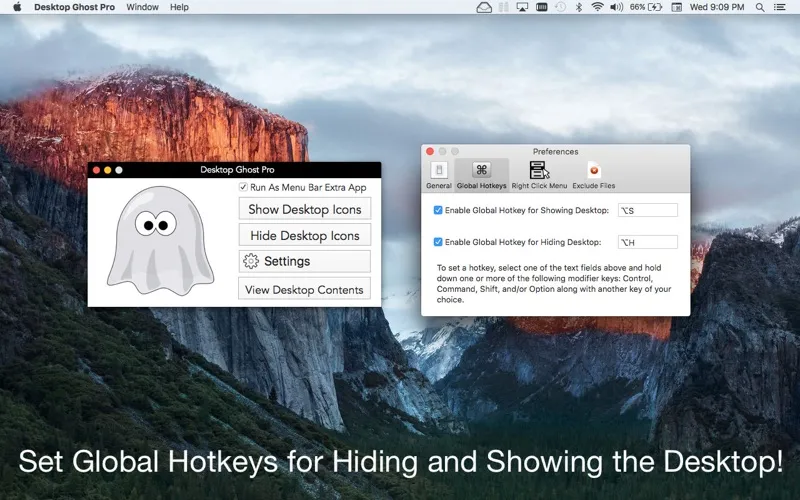This screenshot has width=800, height=500.
Task: Click the Show Desktop Icons button
Action: click(305, 209)
